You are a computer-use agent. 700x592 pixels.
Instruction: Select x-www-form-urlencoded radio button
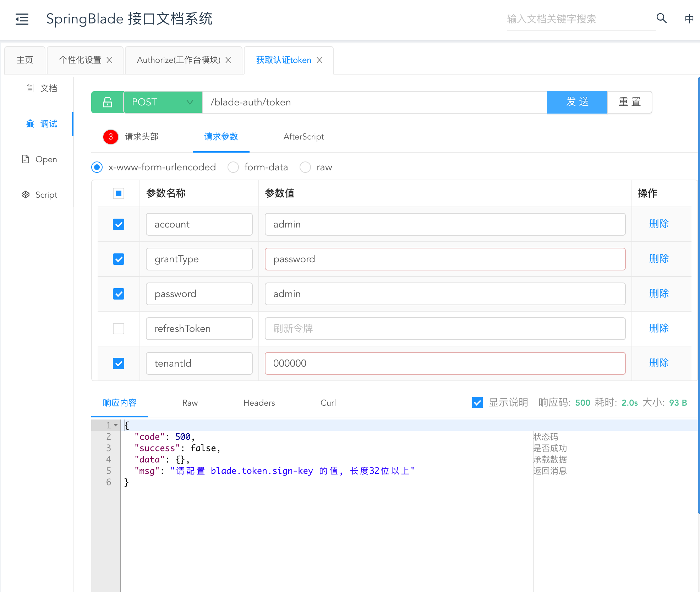click(x=97, y=167)
